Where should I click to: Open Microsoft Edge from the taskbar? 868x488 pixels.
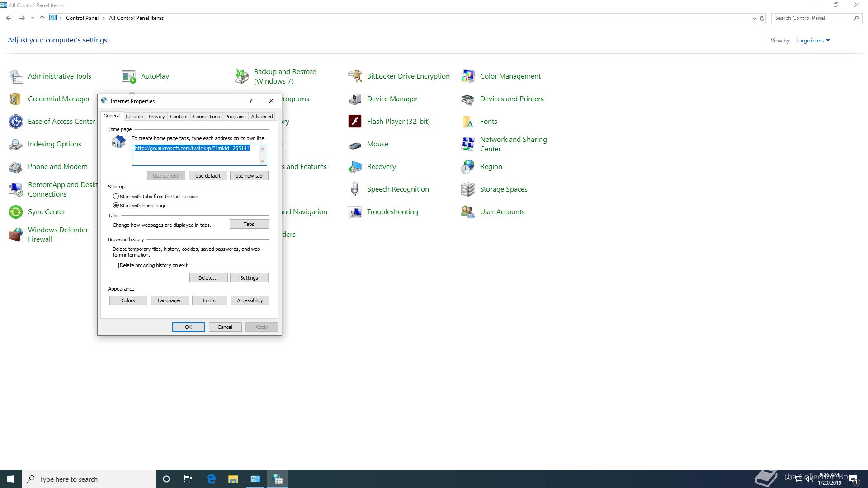211,479
